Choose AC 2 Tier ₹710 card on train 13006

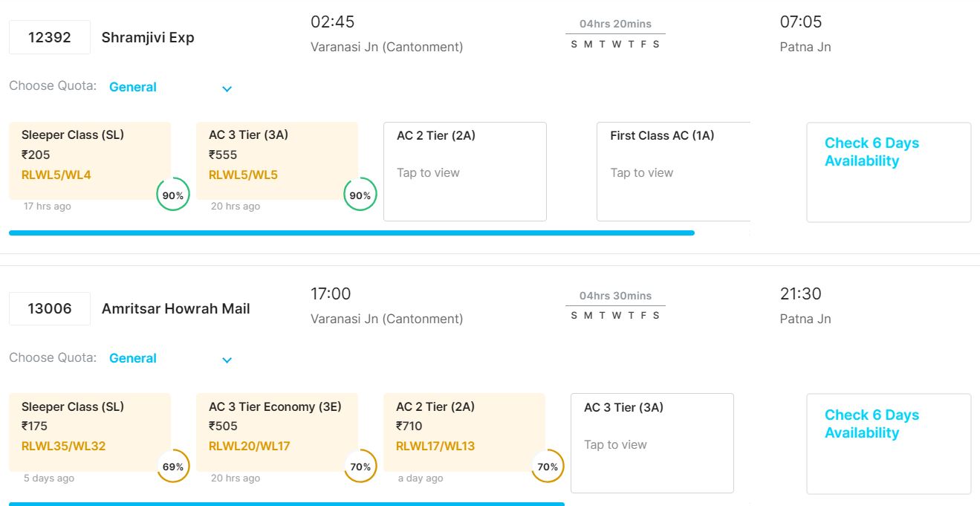click(464, 431)
